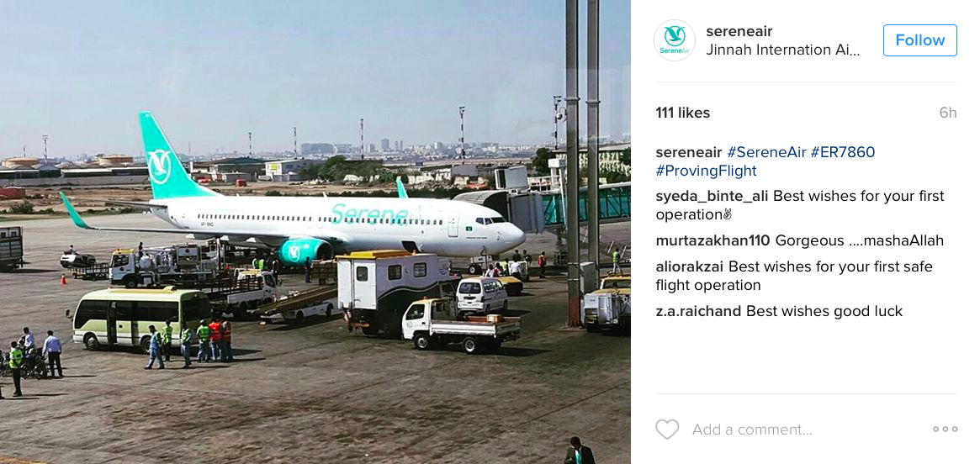Viewport: 980px width, 464px height.
Task: Open z.a.raichand's profile
Action: (x=698, y=312)
